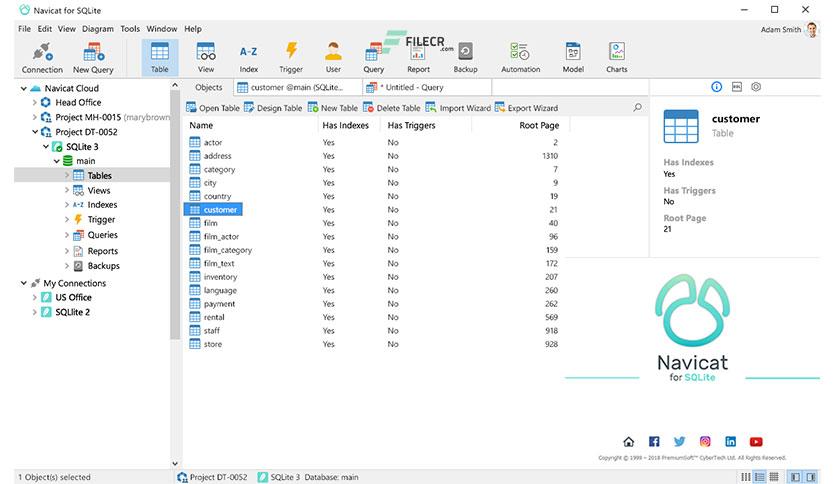Open the Twitter icon link
This screenshot has width=836, height=484.
(x=679, y=441)
